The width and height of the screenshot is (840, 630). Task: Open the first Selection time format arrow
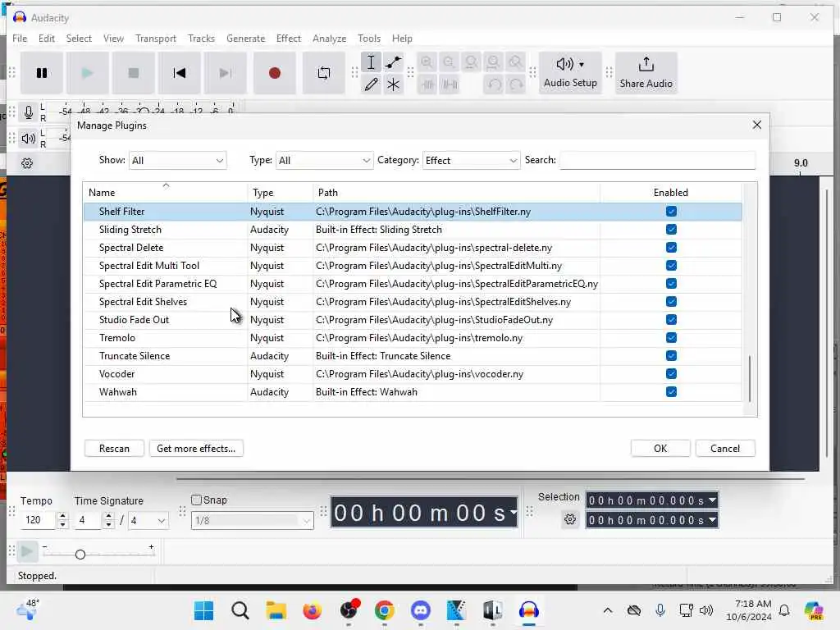tap(712, 500)
